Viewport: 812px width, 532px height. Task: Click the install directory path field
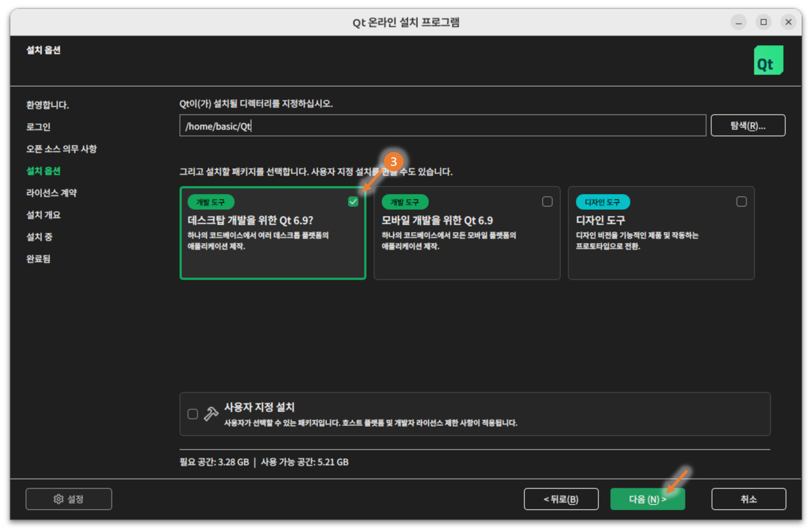click(443, 125)
